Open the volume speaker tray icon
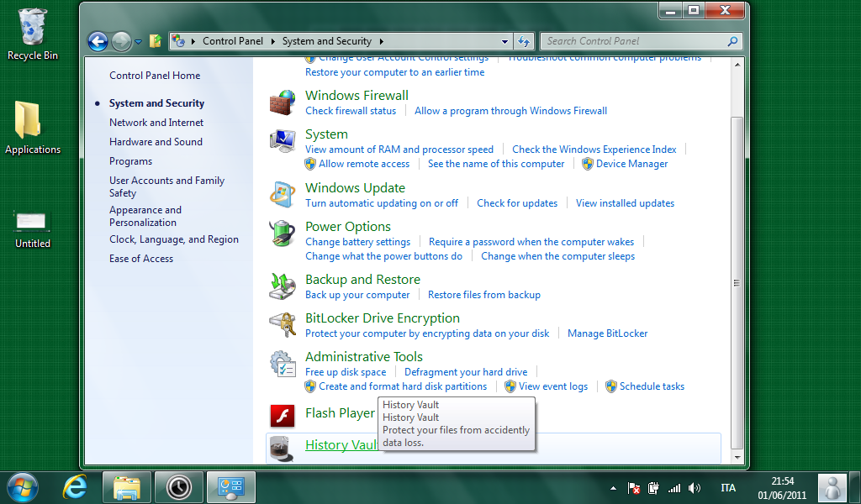Viewport: 861px width, 504px height. pyautogui.click(x=695, y=488)
